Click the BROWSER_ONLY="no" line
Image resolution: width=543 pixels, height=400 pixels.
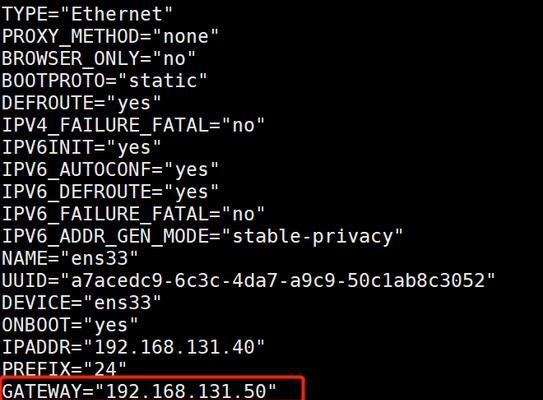click(x=98, y=59)
